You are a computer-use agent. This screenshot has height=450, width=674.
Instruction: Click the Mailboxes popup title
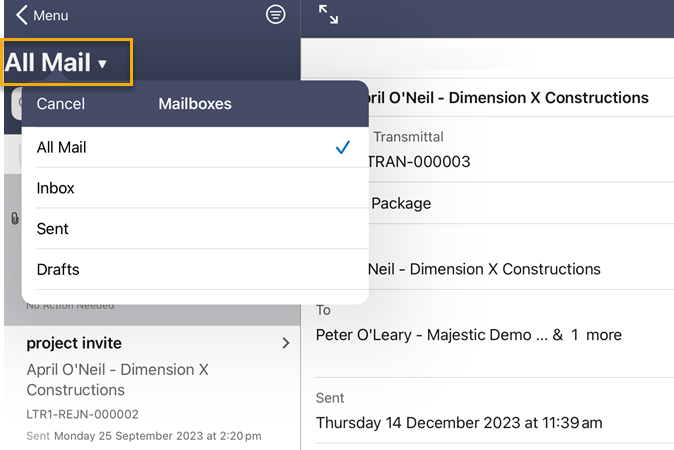pyautogui.click(x=195, y=104)
